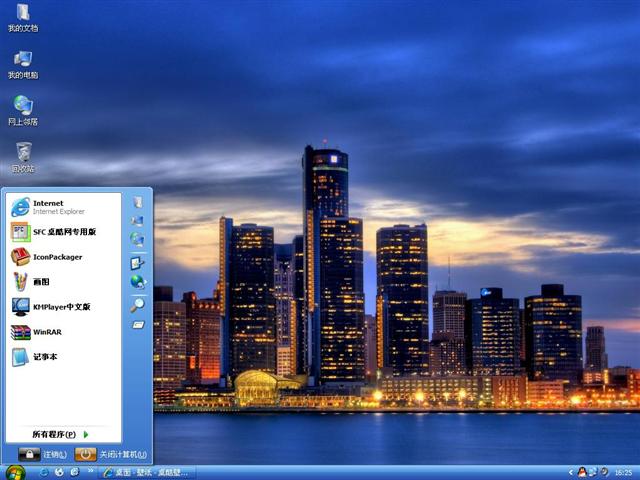
Task: Open 记事本 notepad
Action: 44,357
